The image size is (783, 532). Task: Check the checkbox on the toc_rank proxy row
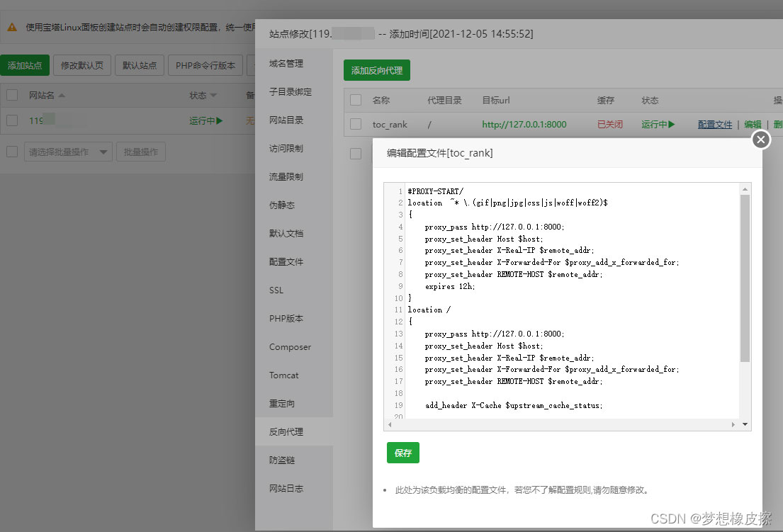356,124
